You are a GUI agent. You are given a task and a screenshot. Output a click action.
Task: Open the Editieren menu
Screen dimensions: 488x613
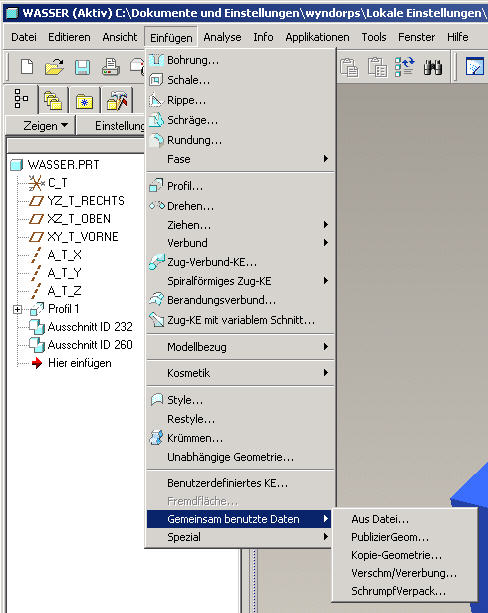point(69,37)
